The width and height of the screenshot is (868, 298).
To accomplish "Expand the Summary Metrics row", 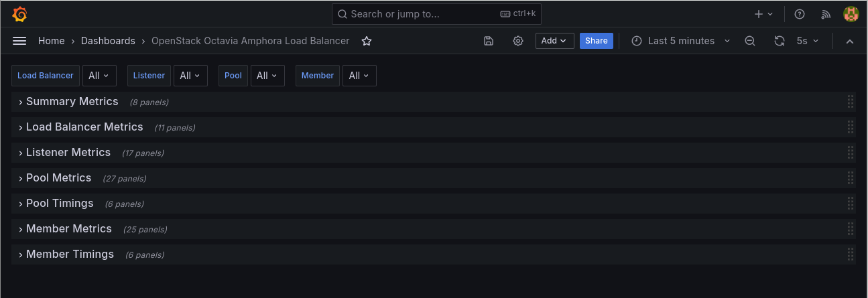I will click(x=72, y=102).
